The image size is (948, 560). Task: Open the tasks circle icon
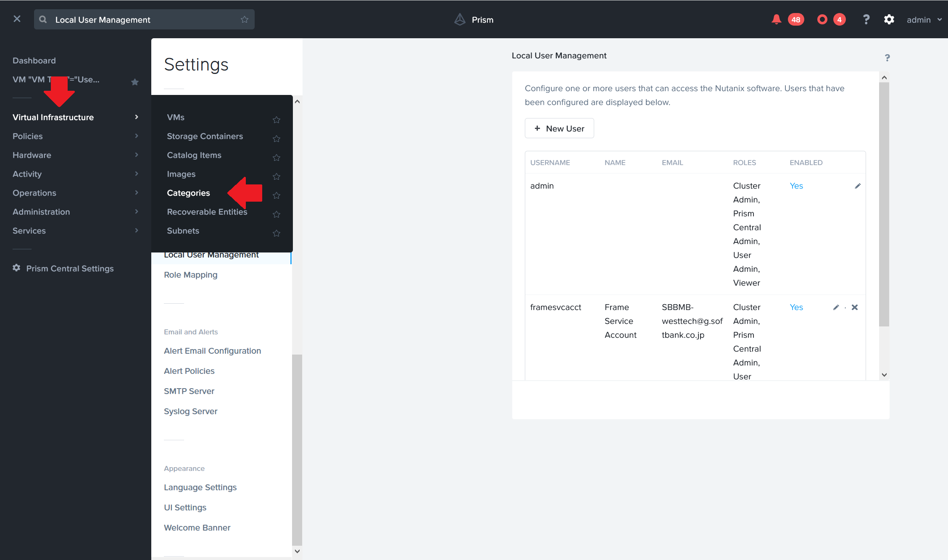[x=822, y=19]
